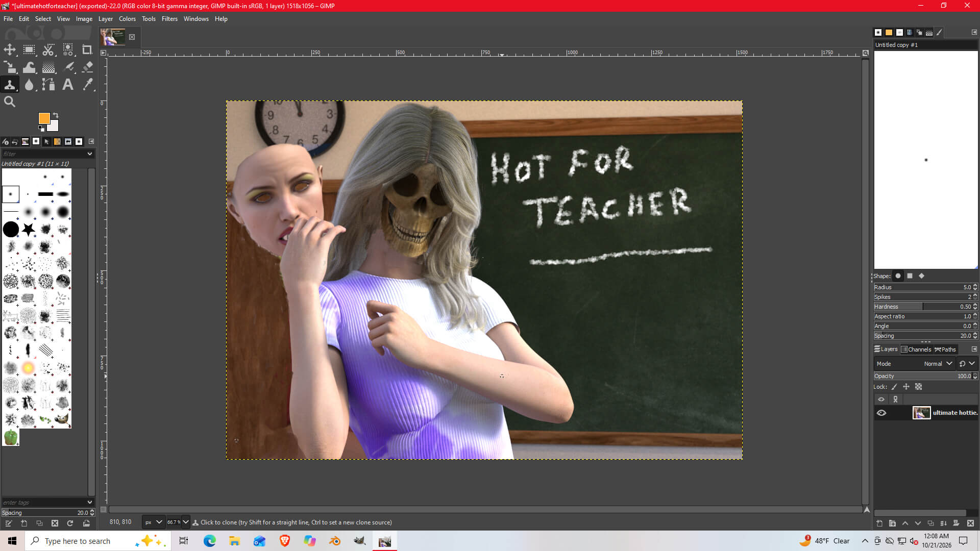This screenshot has width=980, height=551.
Task: Select the Warp Transform tool
Action: click(29, 67)
